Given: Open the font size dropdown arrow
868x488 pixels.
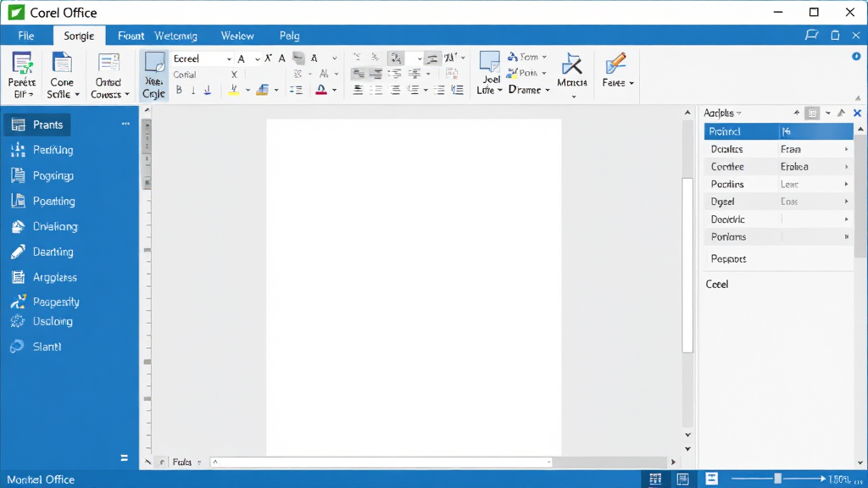Looking at the screenshot, I should pyautogui.click(x=257, y=58).
